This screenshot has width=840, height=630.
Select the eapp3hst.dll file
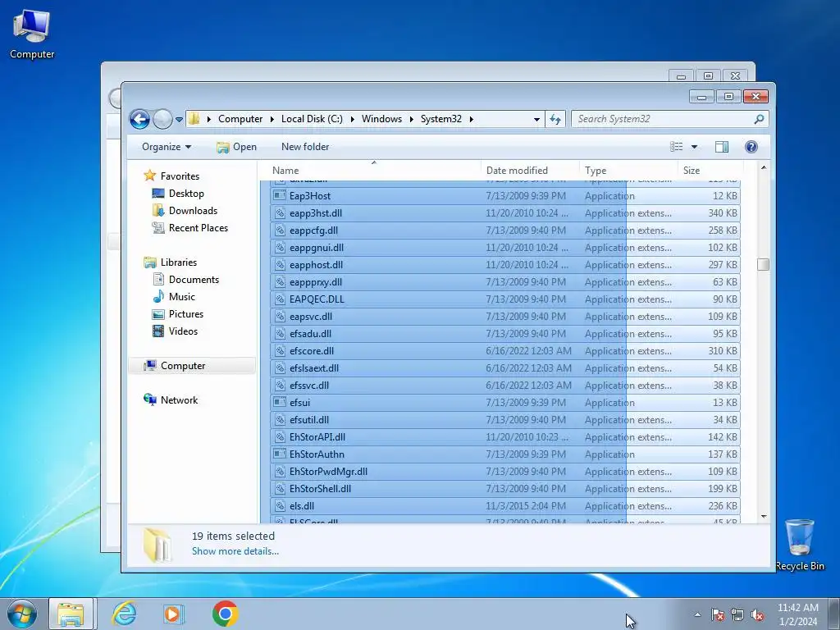click(x=505, y=213)
